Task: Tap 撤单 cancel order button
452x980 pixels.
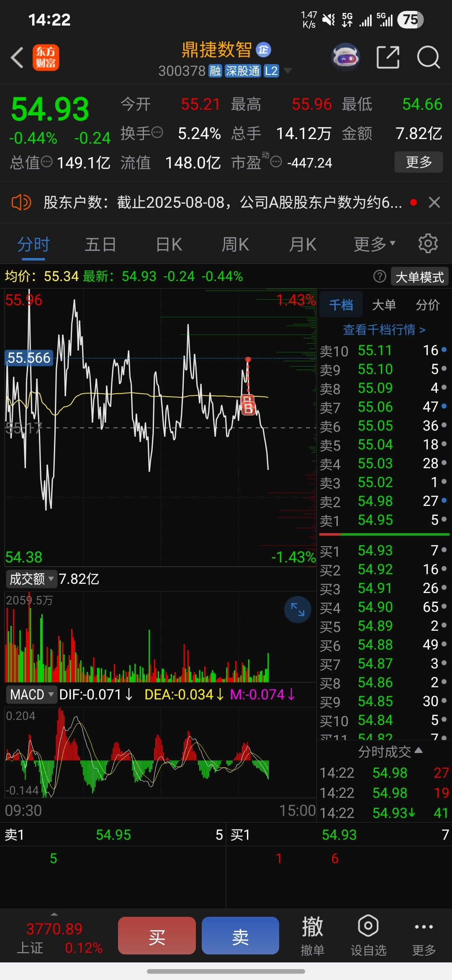Action: click(313, 936)
